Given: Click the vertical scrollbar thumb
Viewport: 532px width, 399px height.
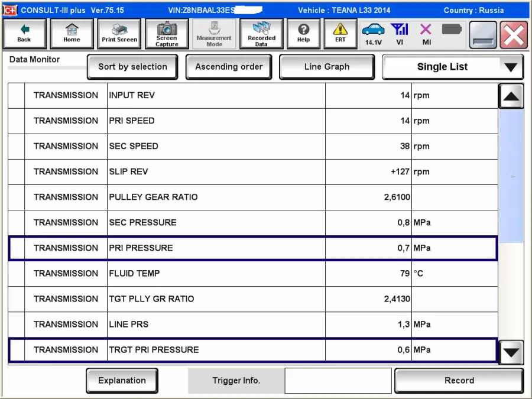Looking at the screenshot, I should [x=511, y=176].
